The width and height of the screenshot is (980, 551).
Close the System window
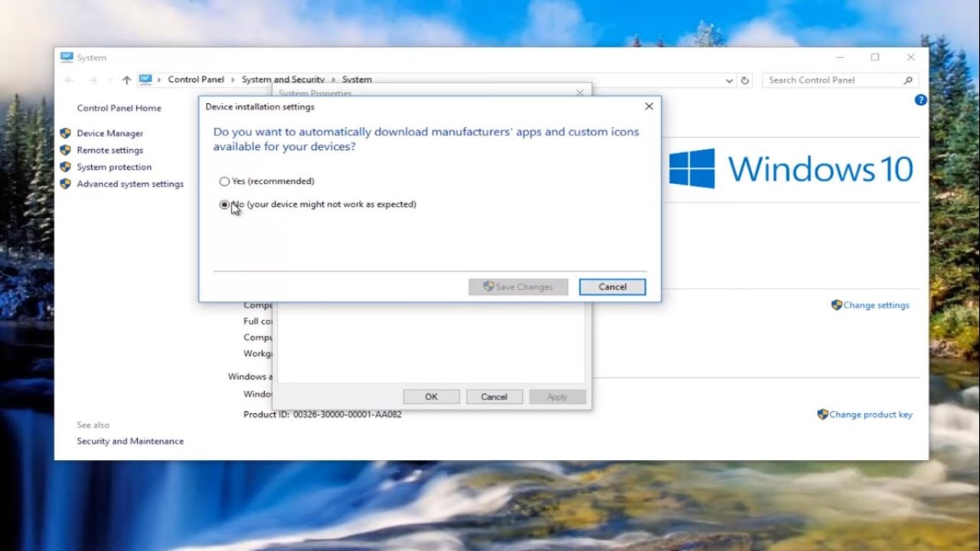pyautogui.click(x=910, y=57)
